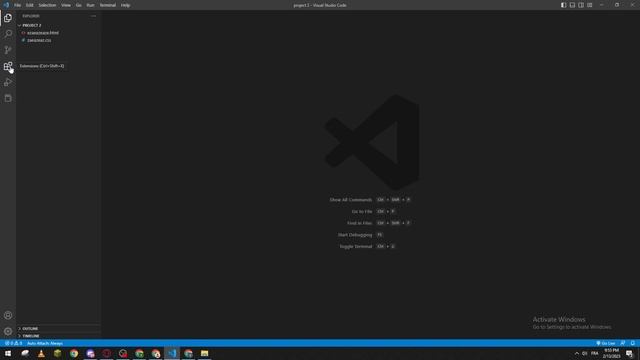This screenshot has height=360, width=640.
Task: Open the Terminal menu
Action: [108, 5]
